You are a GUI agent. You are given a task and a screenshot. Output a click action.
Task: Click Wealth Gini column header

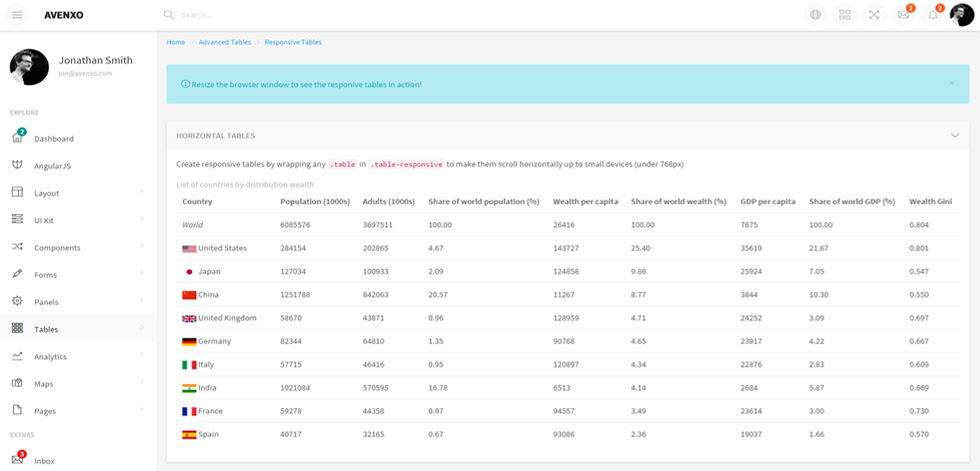[931, 201]
